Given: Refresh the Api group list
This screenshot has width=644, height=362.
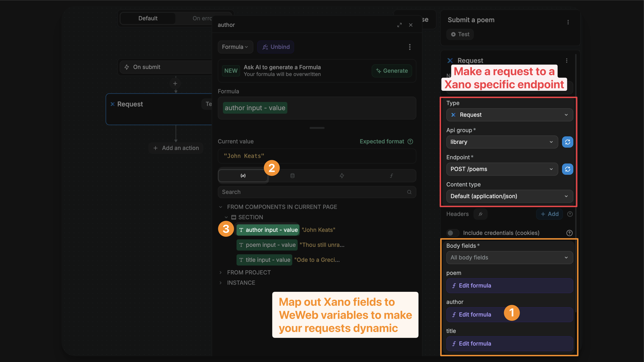Looking at the screenshot, I should (x=567, y=142).
